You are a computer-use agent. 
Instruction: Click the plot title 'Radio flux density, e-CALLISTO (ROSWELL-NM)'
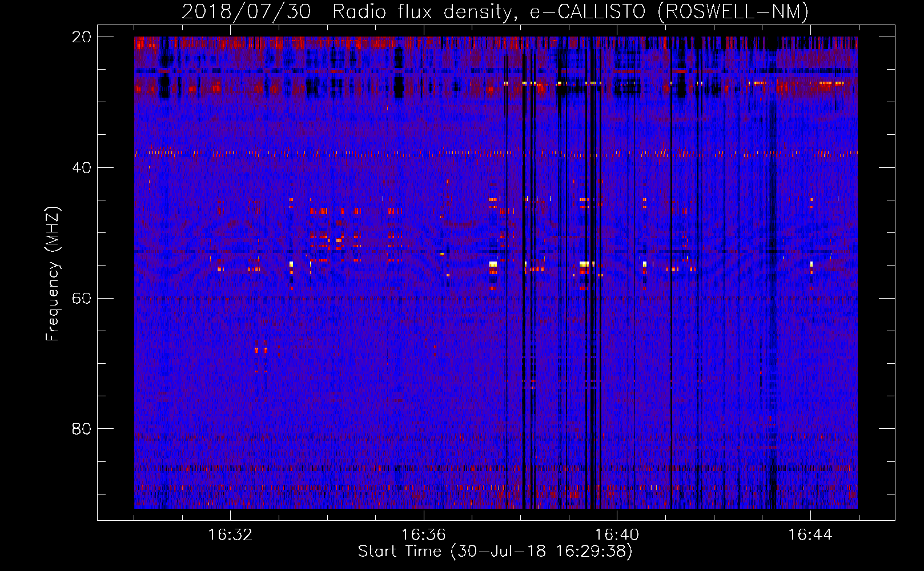pos(571,11)
